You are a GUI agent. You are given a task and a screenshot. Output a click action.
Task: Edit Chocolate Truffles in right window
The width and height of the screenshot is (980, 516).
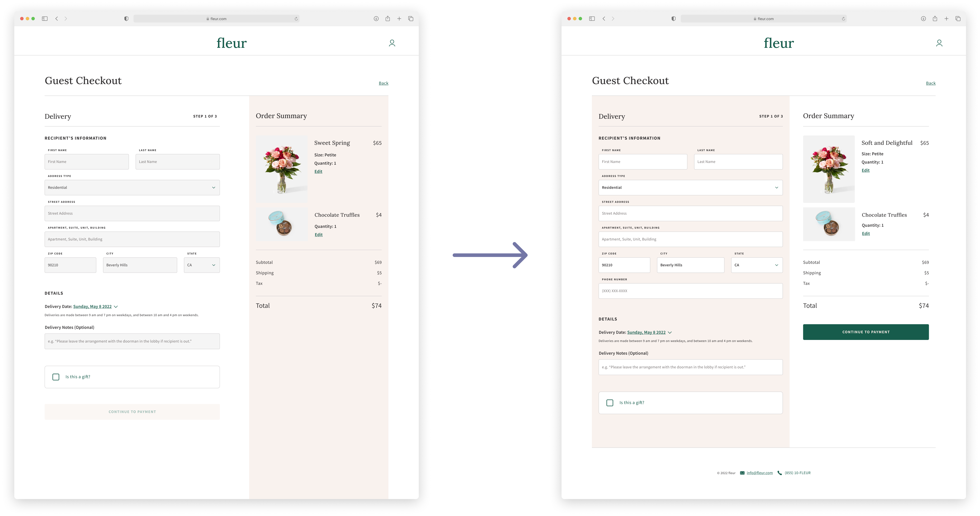tap(866, 234)
